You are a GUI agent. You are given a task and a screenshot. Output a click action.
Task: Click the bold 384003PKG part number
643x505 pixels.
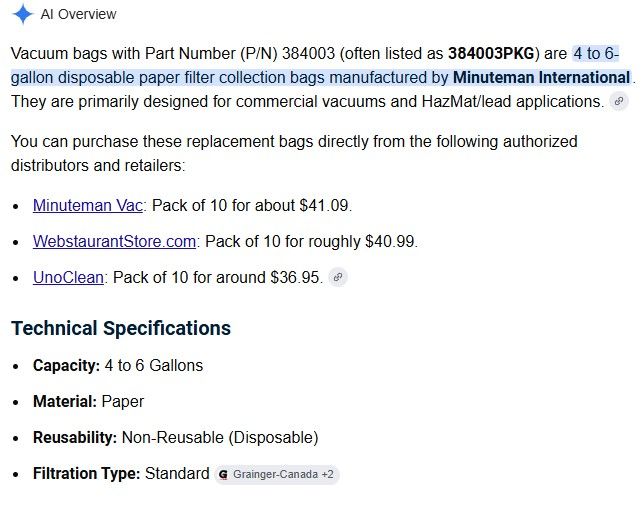(x=491, y=53)
